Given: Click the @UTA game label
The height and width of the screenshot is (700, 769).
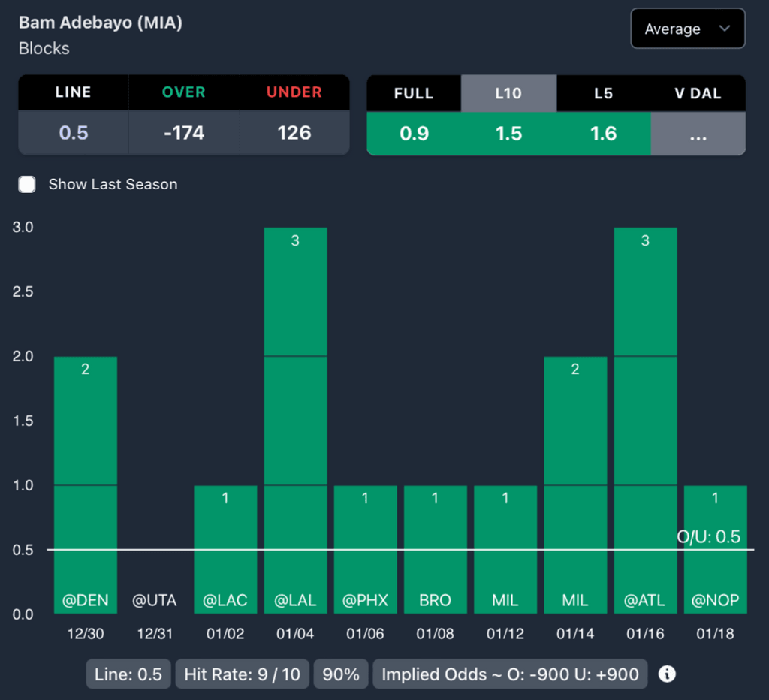Looking at the screenshot, I should [x=155, y=600].
